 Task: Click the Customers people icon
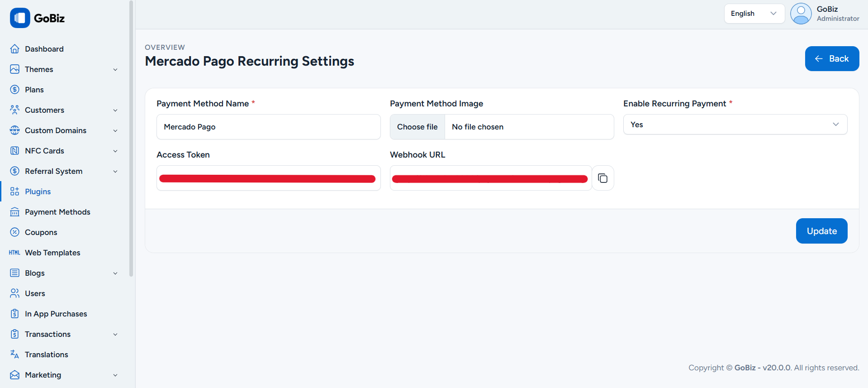click(x=15, y=110)
